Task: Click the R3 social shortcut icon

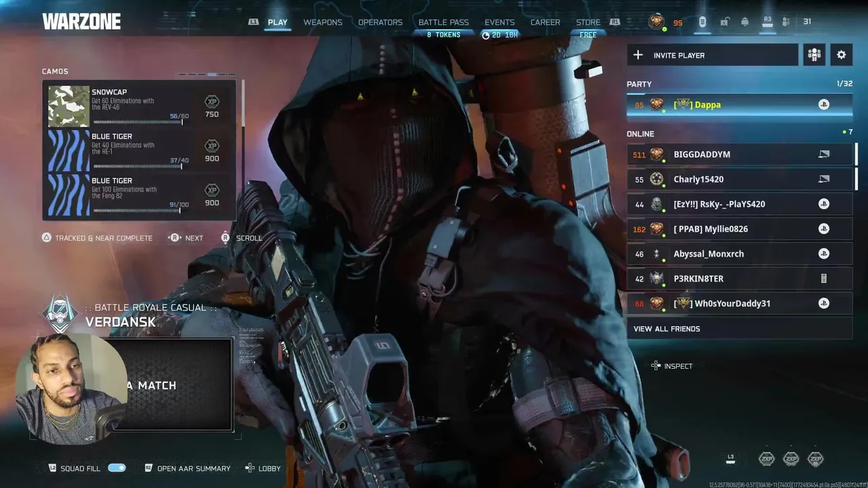Action: [x=768, y=21]
